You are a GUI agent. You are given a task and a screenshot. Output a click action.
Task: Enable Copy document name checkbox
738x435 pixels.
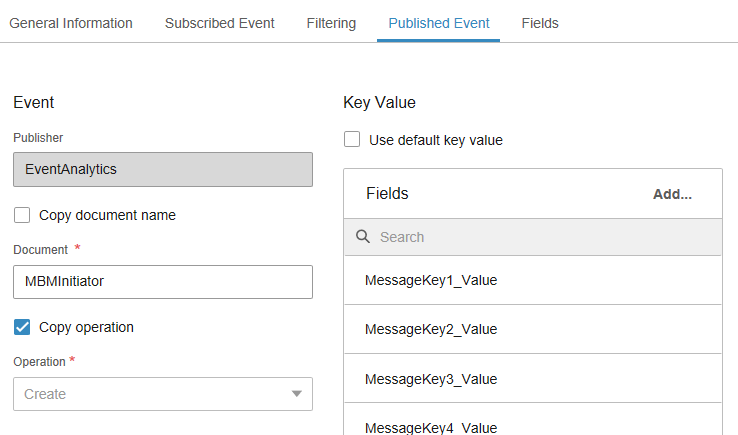click(x=22, y=215)
